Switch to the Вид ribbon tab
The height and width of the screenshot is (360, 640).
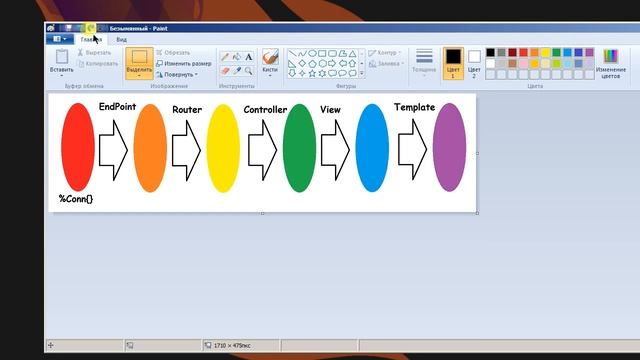pyautogui.click(x=122, y=40)
